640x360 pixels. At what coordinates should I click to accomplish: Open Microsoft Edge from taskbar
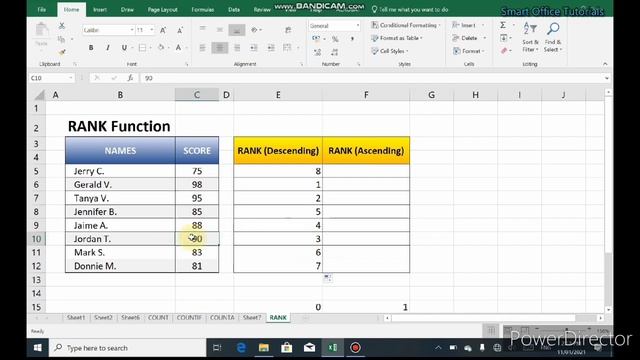[241, 348]
